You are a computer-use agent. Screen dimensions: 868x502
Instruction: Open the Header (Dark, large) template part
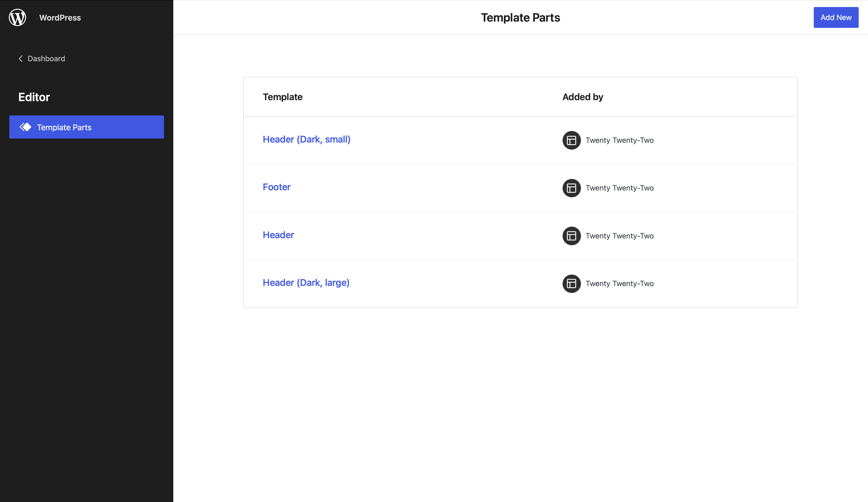(306, 282)
